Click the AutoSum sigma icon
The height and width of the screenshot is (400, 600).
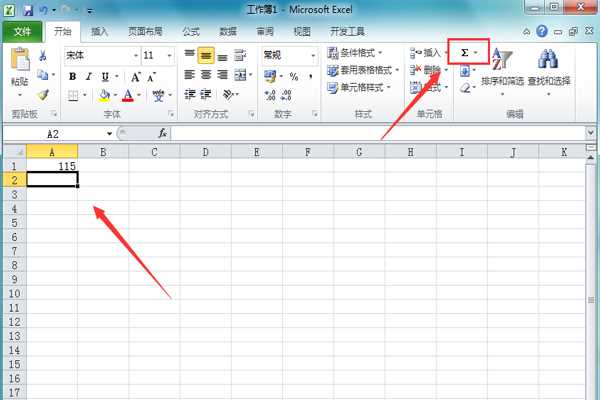point(464,52)
